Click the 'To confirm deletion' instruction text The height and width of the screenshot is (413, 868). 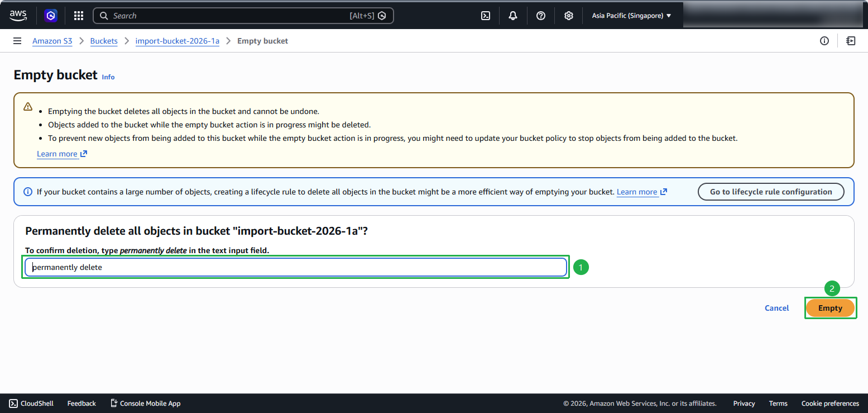point(147,250)
